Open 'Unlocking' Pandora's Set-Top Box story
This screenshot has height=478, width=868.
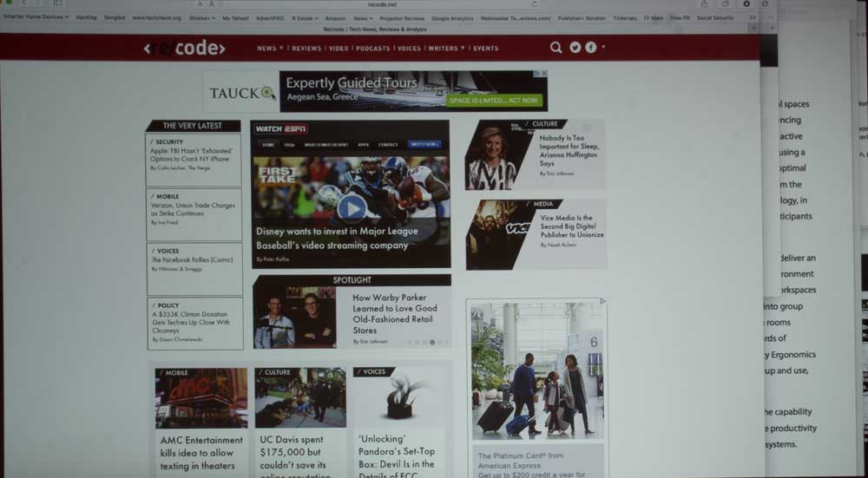[x=397, y=457]
